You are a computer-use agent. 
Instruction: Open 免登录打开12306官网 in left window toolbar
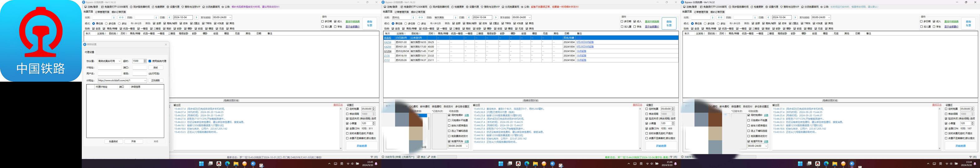pos(115,7)
